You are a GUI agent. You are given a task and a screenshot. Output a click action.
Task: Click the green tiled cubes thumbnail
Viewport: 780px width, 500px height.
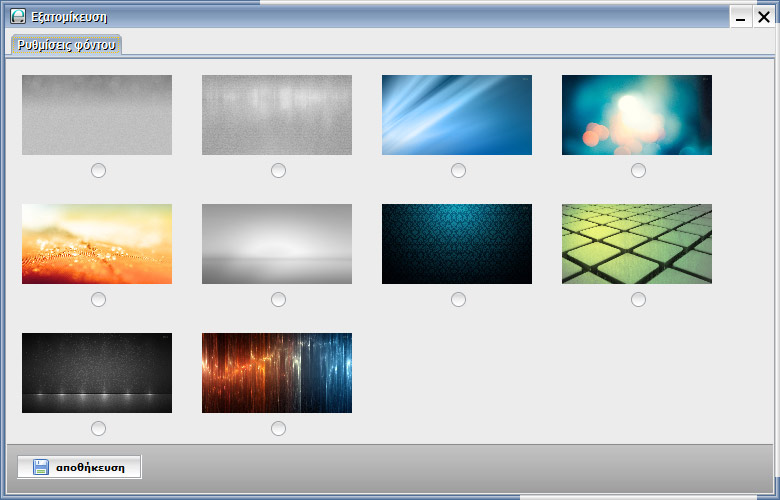637,244
